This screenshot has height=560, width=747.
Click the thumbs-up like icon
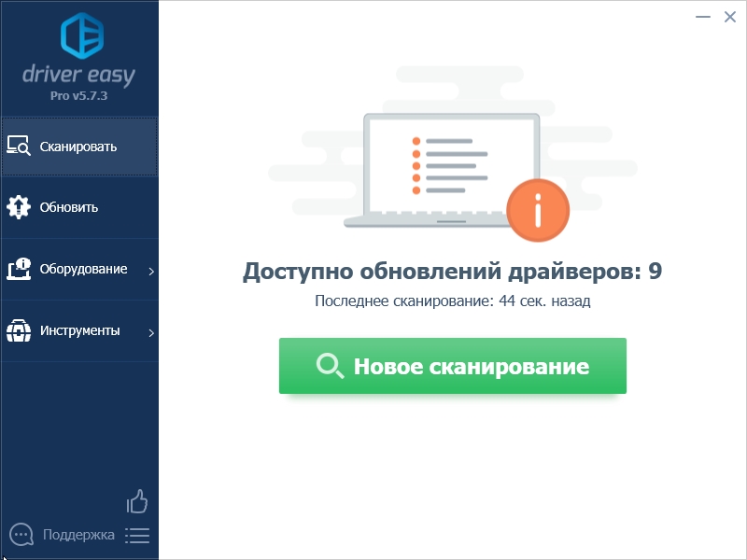tap(137, 501)
